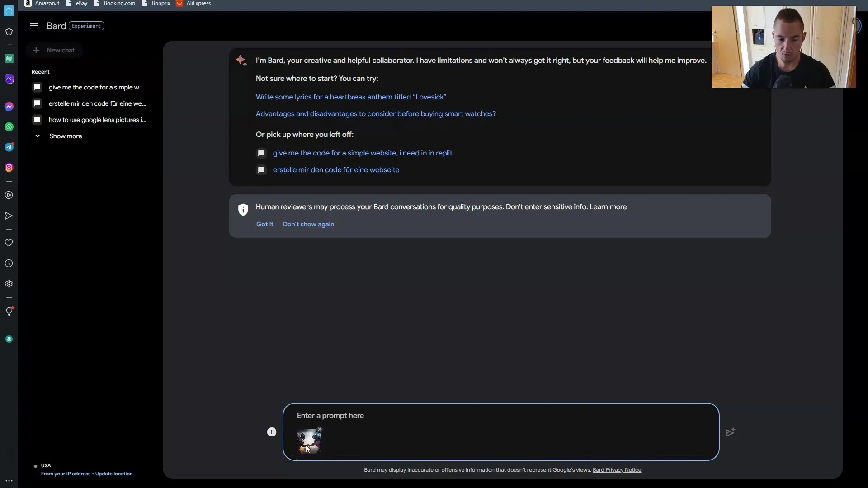This screenshot has width=868, height=488.
Task: Click the prompt input field
Action: 501,415
